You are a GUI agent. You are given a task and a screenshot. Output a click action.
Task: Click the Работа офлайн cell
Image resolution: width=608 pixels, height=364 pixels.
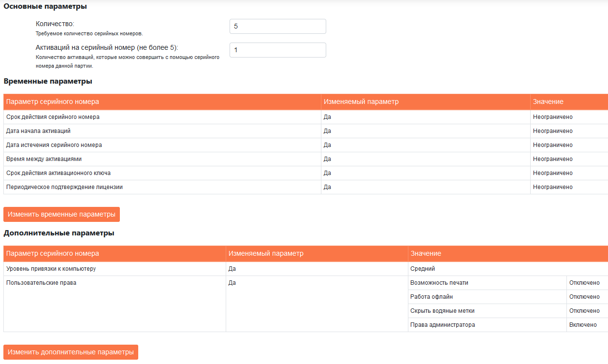[x=487, y=297]
